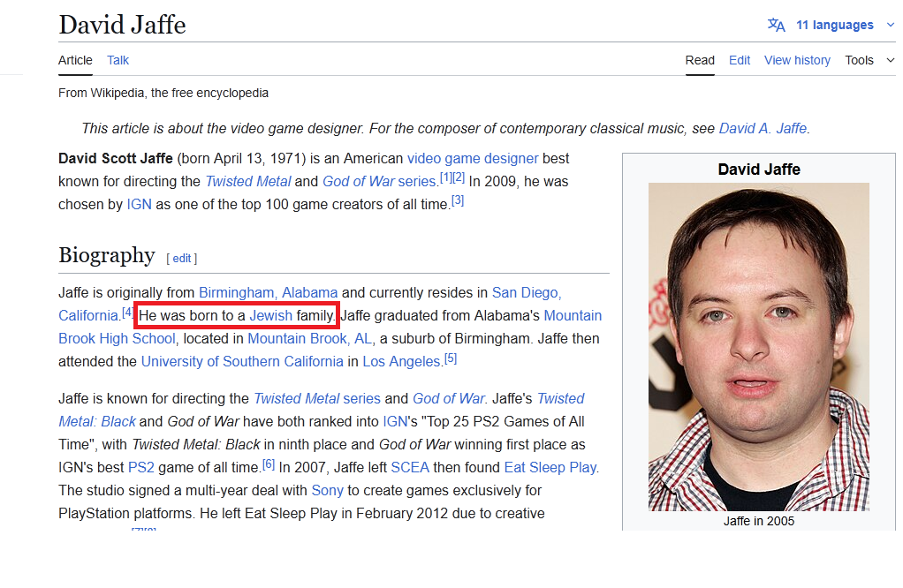
Task: Open David Jaffe infobox photo
Action: (758, 347)
